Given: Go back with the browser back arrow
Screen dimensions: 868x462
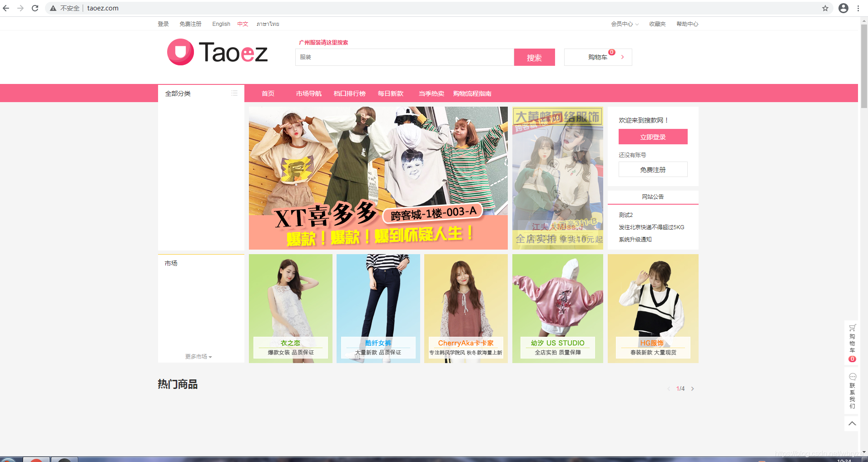Looking at the screenshot, I should click(6, 8).
